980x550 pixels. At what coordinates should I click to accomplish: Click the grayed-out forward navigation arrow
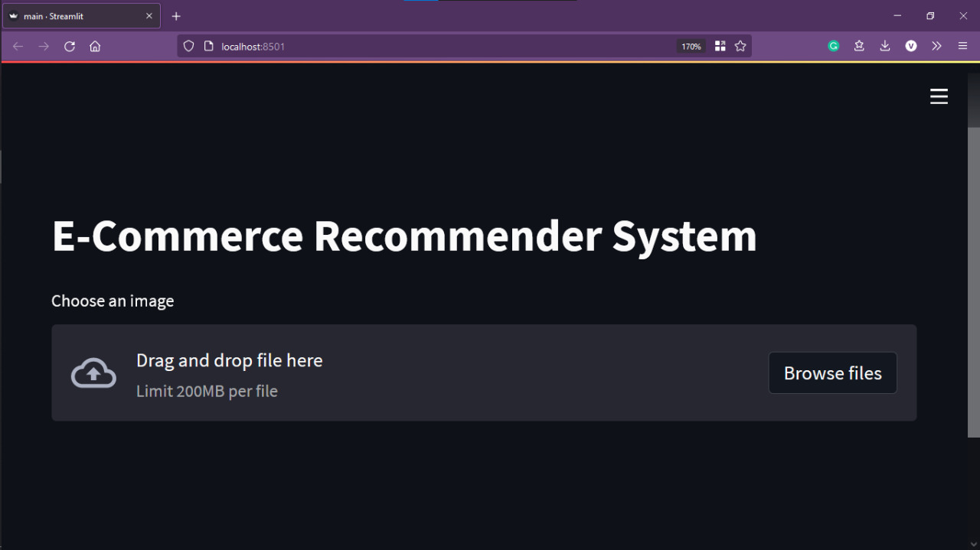[x=44, y=46]
